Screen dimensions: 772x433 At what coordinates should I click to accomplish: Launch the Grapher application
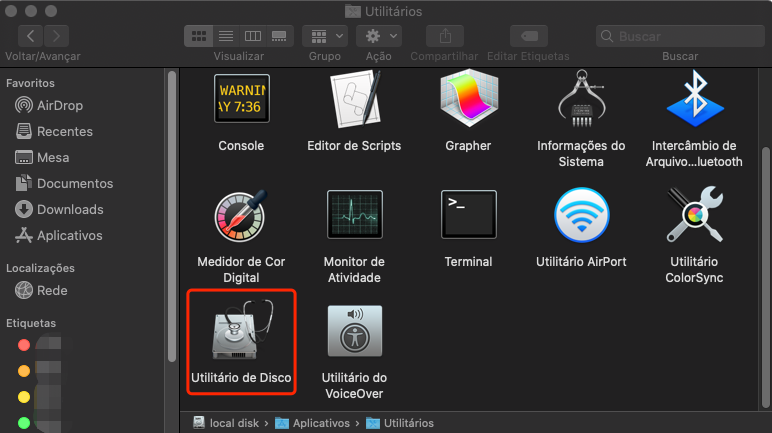tap(469, 98)
